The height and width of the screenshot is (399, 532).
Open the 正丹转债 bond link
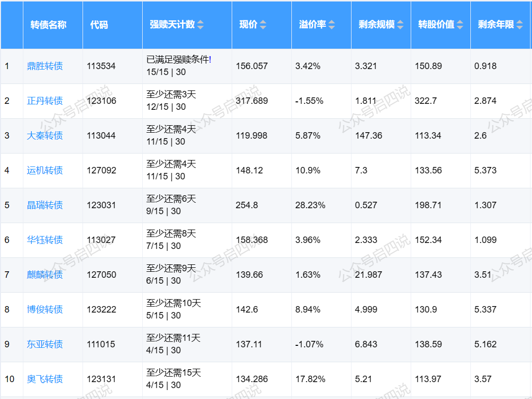pos(45,101)
